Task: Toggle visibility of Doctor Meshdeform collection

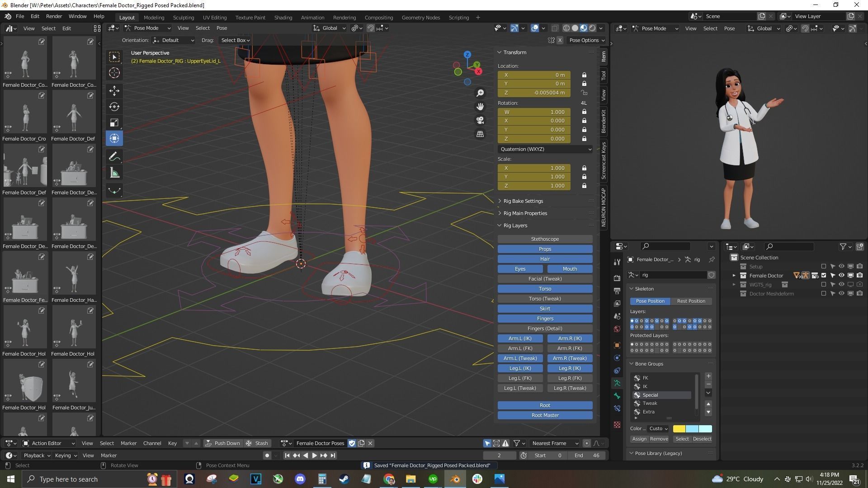Action: 841,294
